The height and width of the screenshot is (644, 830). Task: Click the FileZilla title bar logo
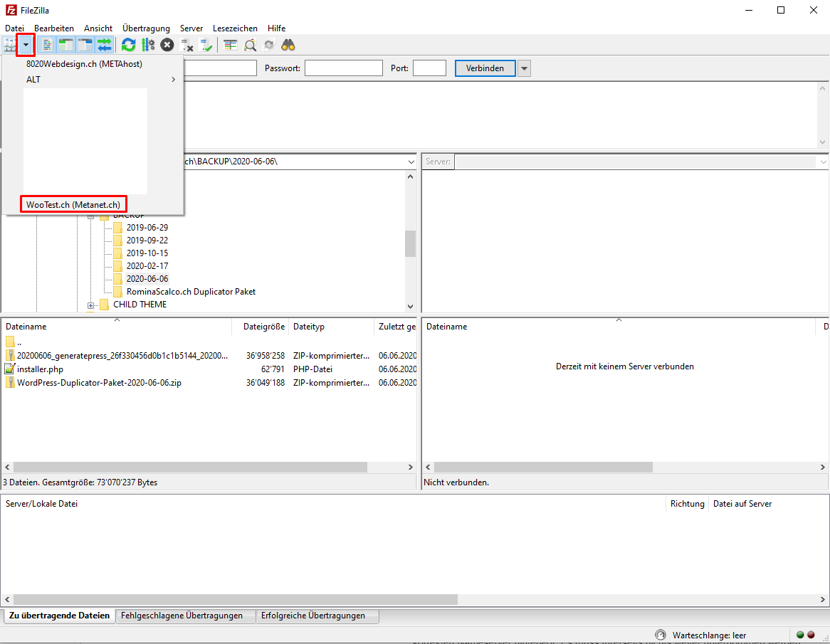(10, 10)
